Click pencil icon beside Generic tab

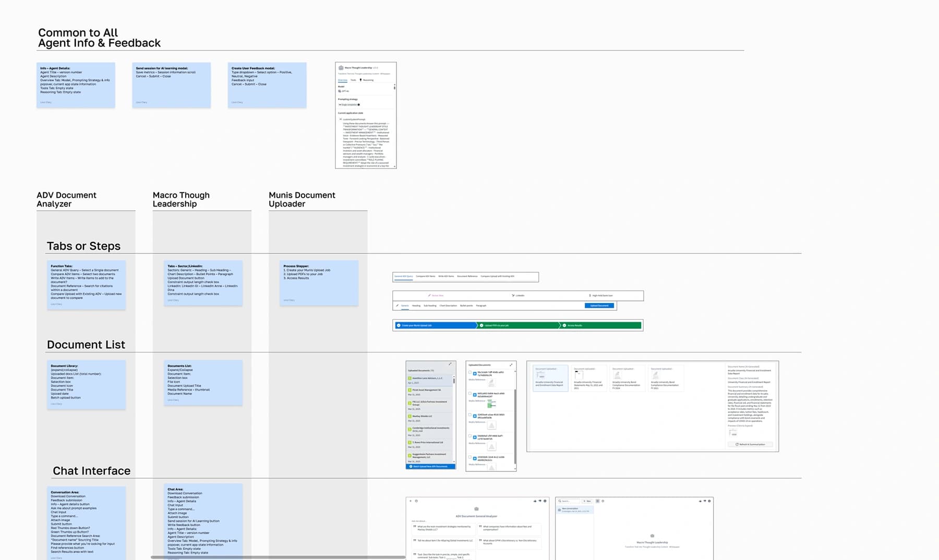tap(397, 306)
